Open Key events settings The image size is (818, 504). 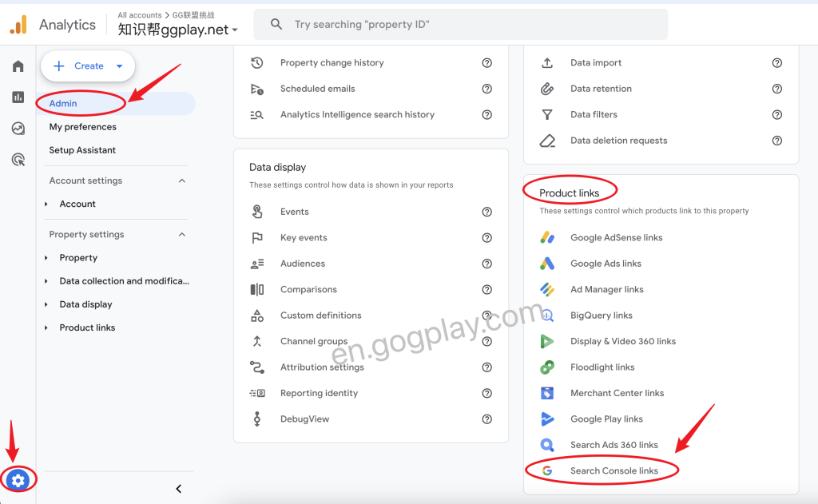(304, 238)
